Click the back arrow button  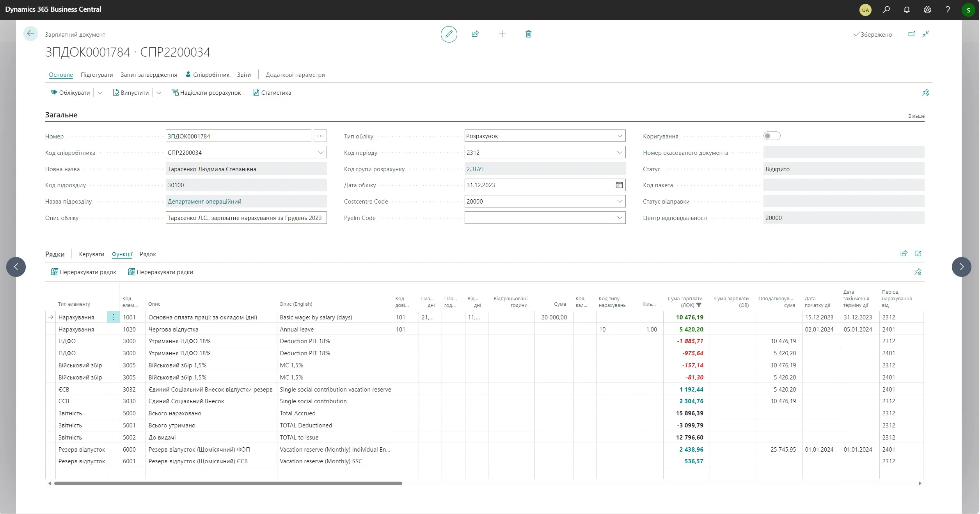tap(30, 34)
